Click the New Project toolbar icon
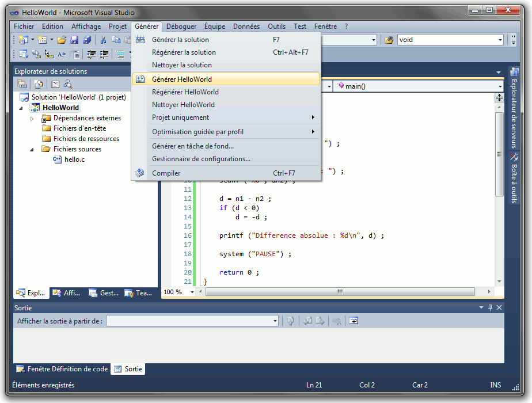532x403 pixels. point(24,40)
